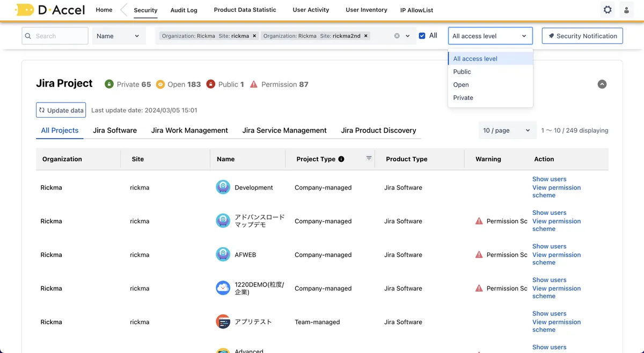Click the Project Type info icon
The width and height of the screenshot is (644, 353).
(x=341, y=159)
